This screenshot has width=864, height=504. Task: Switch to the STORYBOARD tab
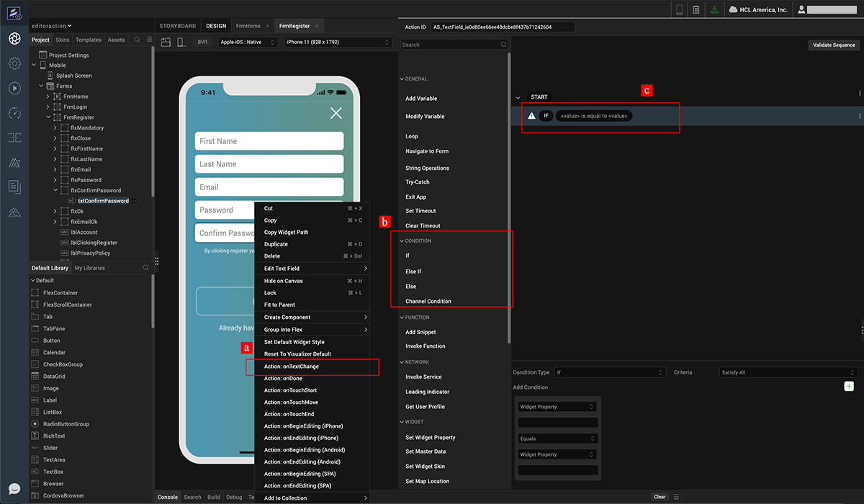(x=177, y=26)
